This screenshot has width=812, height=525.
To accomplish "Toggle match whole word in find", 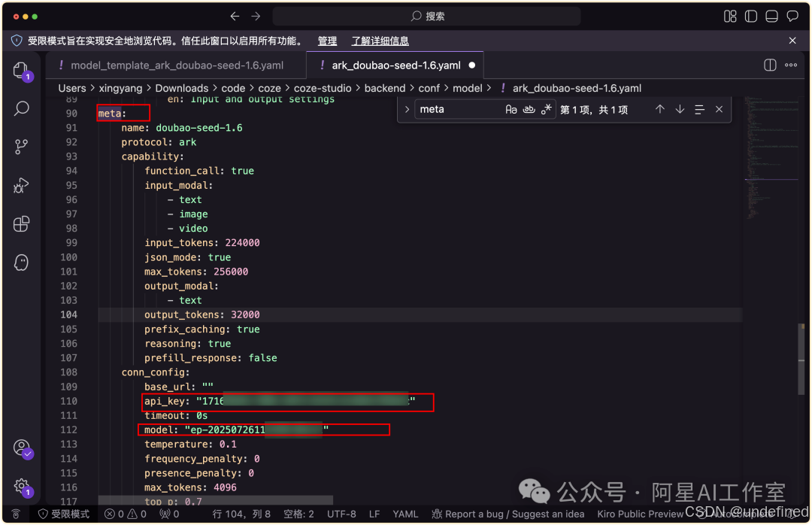I will click(529, 109).
